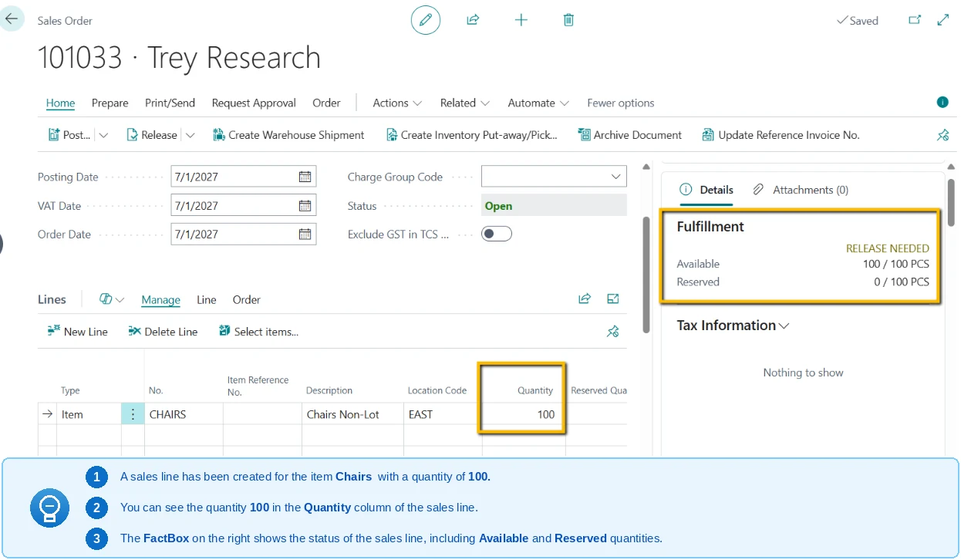This screenshot has width=961, height=560.
Task: Click Archive Document
Action: click(629, 135)
